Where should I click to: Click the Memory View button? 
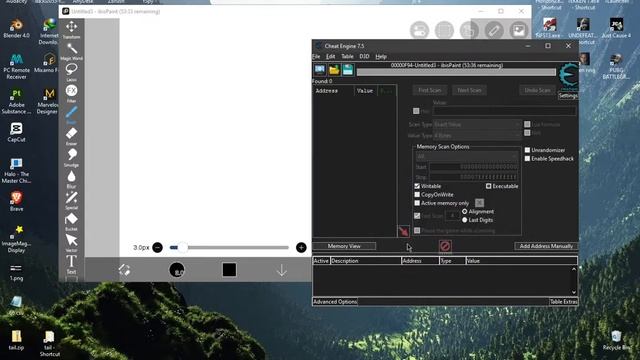coord(344,246)
